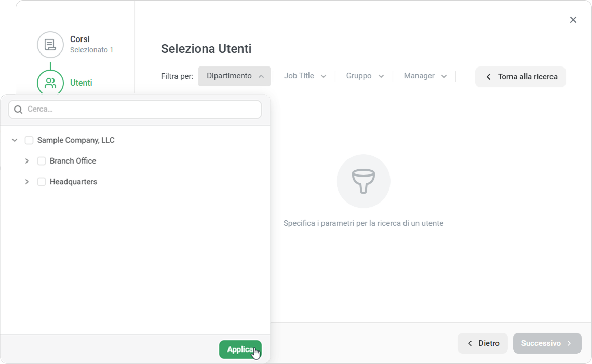Click the search magnifier icon
Viewport: 592px width, 364px height.
[x=18, y=110]
